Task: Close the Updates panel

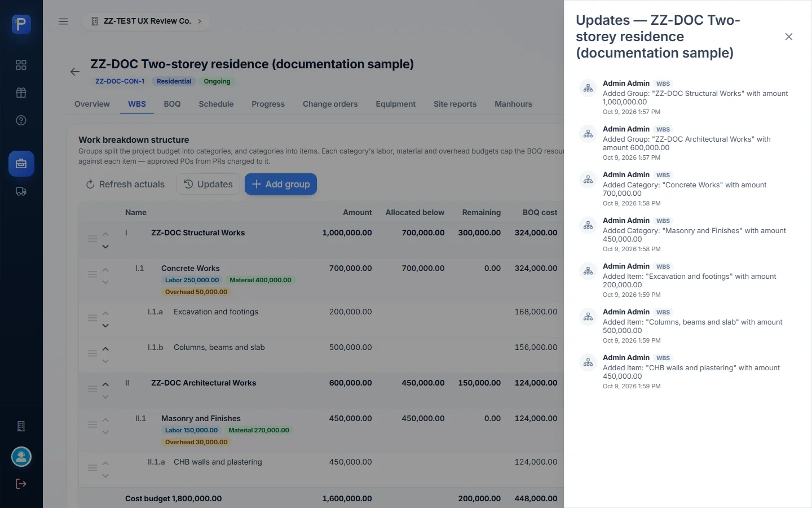Action: click(x=789, y=37)
